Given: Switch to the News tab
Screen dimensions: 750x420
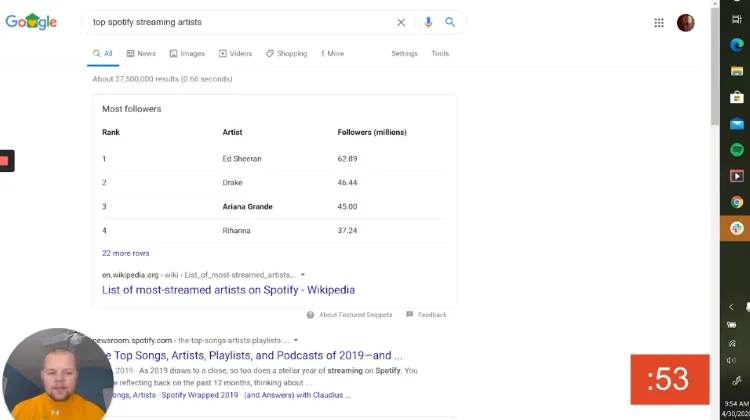Looking at the screenshot, I should tap(141, 54).
